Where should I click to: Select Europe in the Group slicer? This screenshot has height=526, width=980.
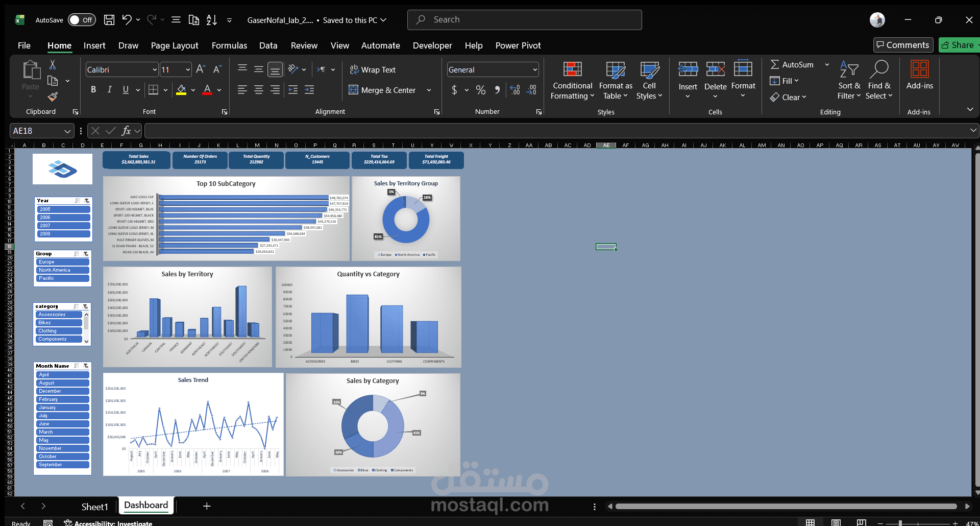pyautogui.click(x=63, y=262)
